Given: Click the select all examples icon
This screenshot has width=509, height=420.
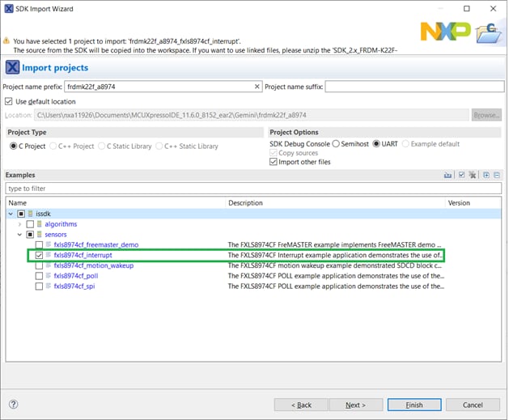Looking at the screenshot, I should click(461, 175).
